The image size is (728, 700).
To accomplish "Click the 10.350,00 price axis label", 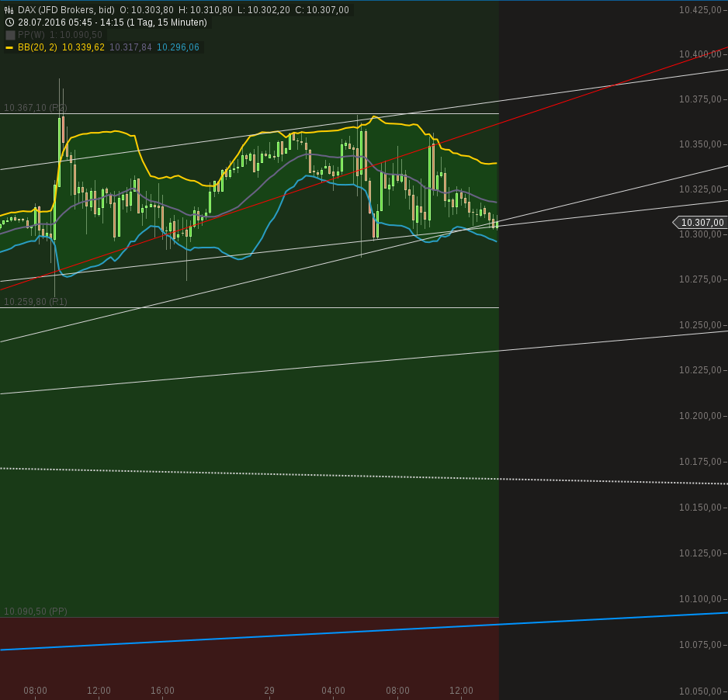I will click(x=700, y=144).
